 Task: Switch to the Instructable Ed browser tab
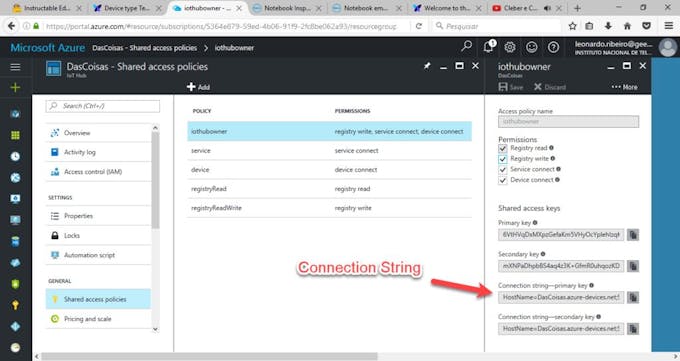[x=47, y=8]
